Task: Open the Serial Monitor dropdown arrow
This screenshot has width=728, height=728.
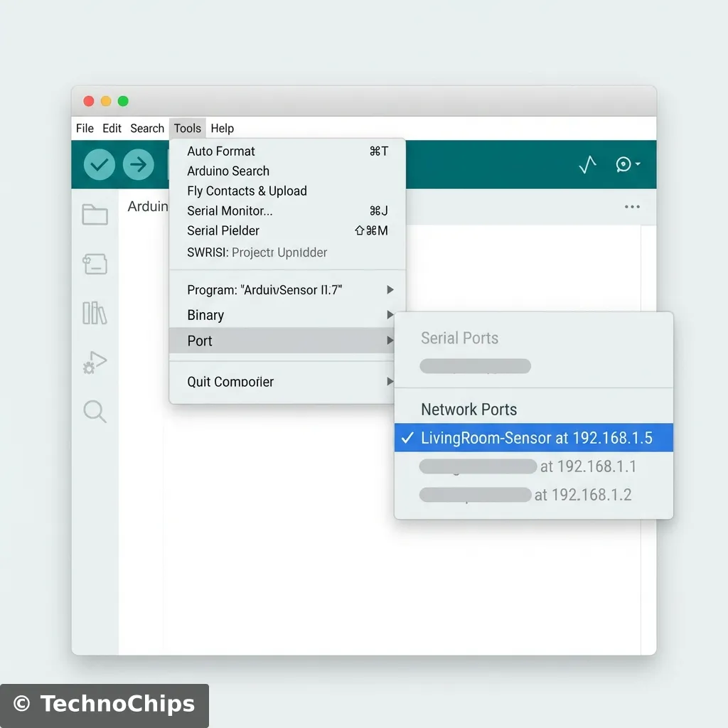Action: tap(638, 164)
